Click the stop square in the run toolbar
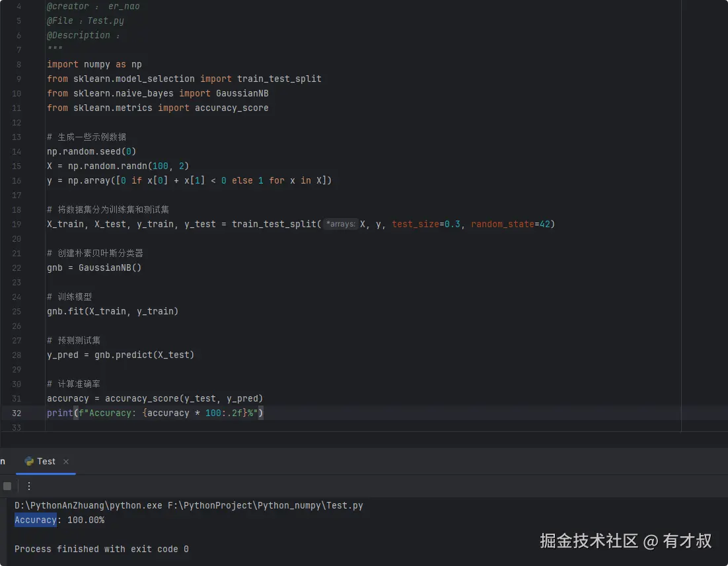Screen dimensions: 728x566 coord(7,485)
